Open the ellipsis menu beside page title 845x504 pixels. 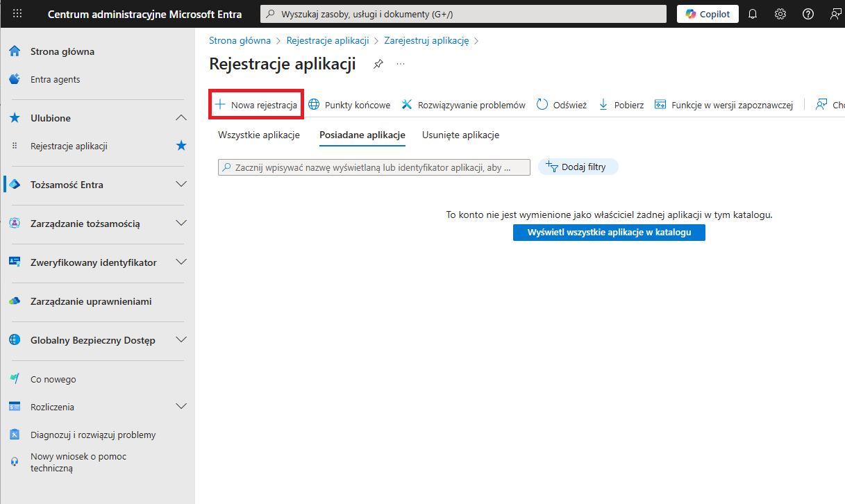pyautogui.click(x=400, y=65)
